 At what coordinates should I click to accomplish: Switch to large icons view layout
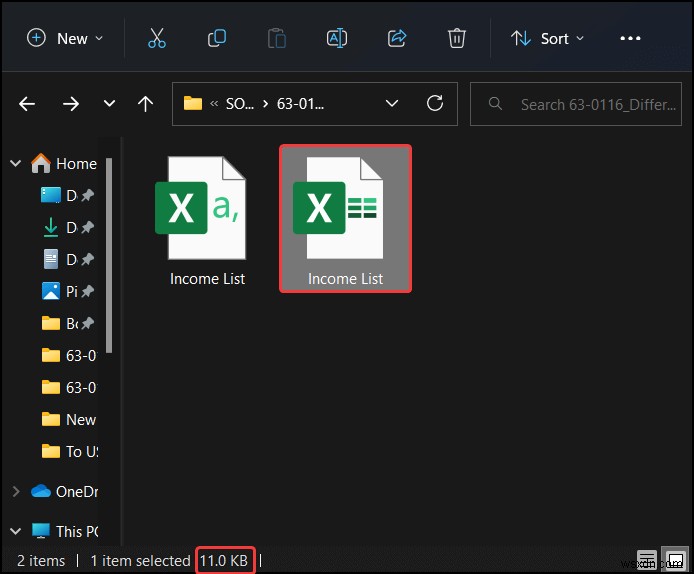pos(675,559)
